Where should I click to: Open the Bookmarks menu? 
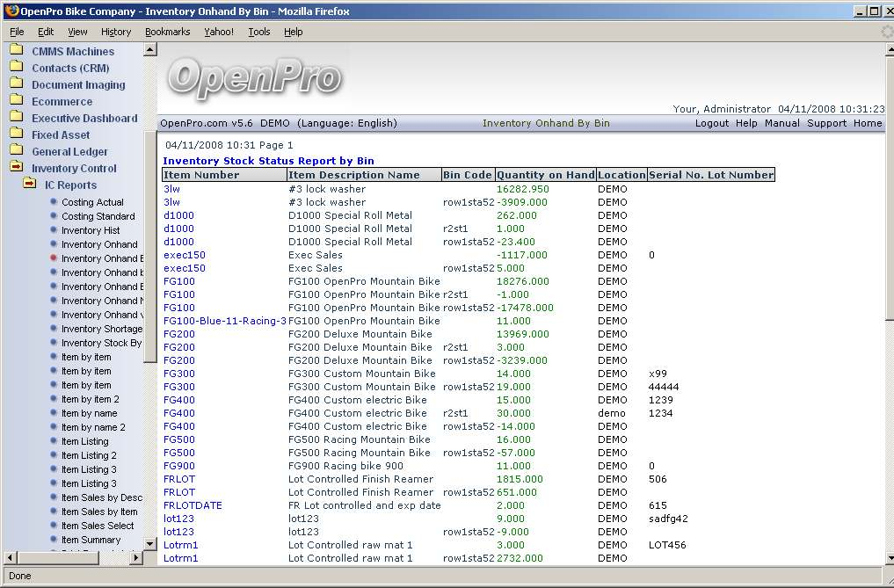[167, 32]
